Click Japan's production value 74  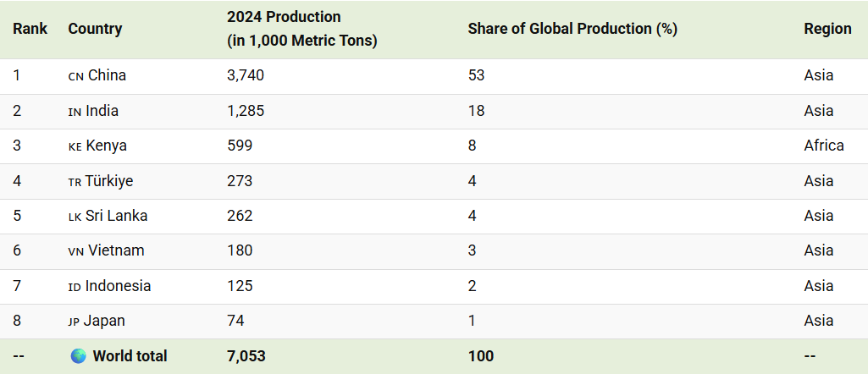(x=235, y=321)
